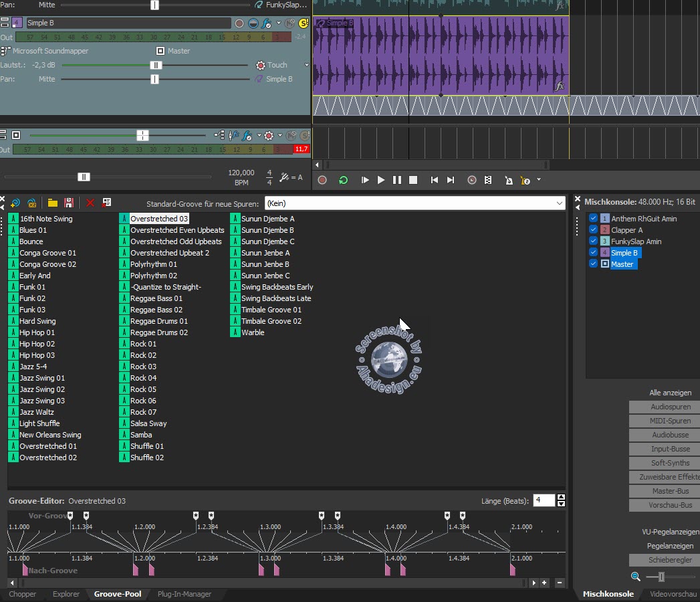Expand the master bus FX dropdown arrow
The height and width of the screenshot is (602, 700).
tap(259, 135)
